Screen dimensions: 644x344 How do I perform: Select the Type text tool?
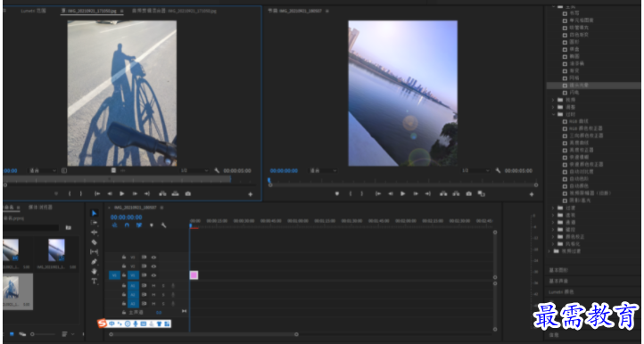point(94,282)
